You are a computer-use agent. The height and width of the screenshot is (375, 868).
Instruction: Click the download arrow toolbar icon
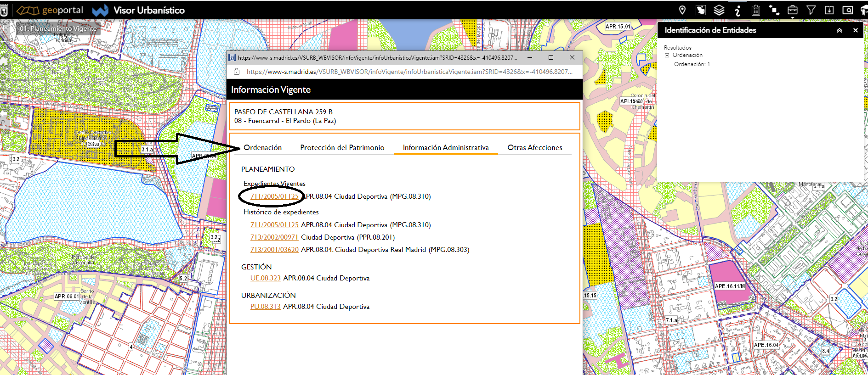pyautogui.click(x=829, y=10)
